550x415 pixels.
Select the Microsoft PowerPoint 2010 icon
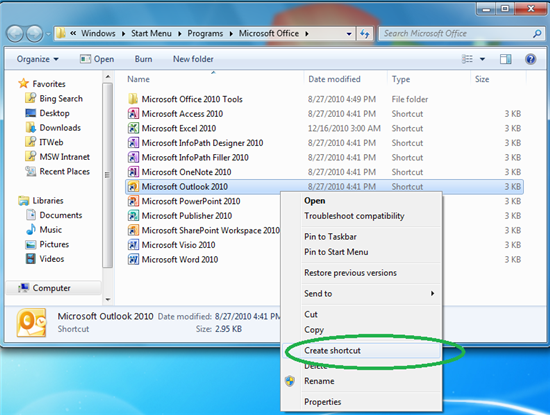click(133, 201)
